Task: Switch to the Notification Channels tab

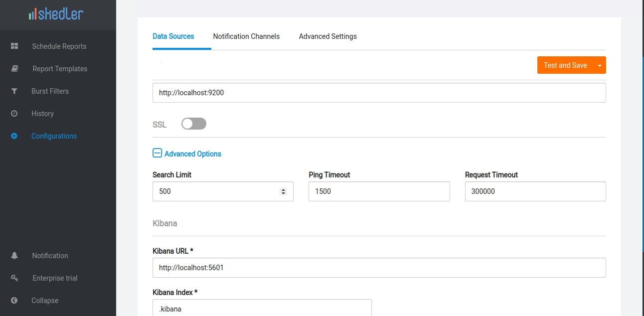Action: pos(246,36)
